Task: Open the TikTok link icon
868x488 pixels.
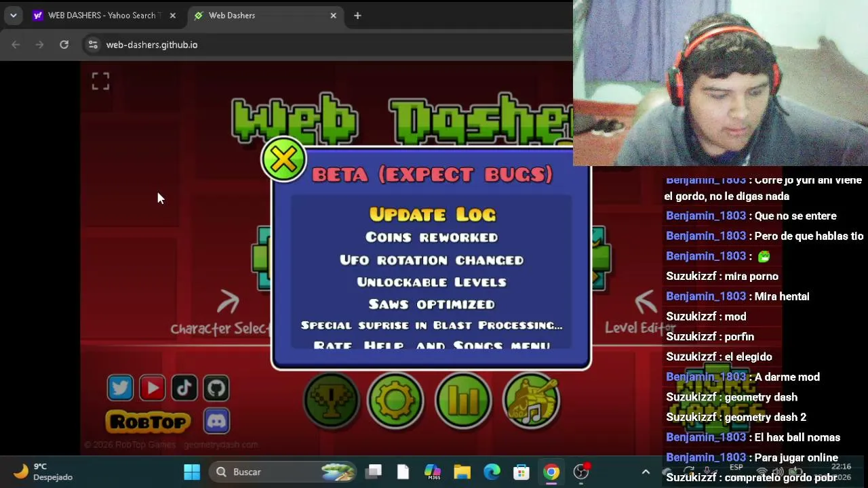Action: 184,388
